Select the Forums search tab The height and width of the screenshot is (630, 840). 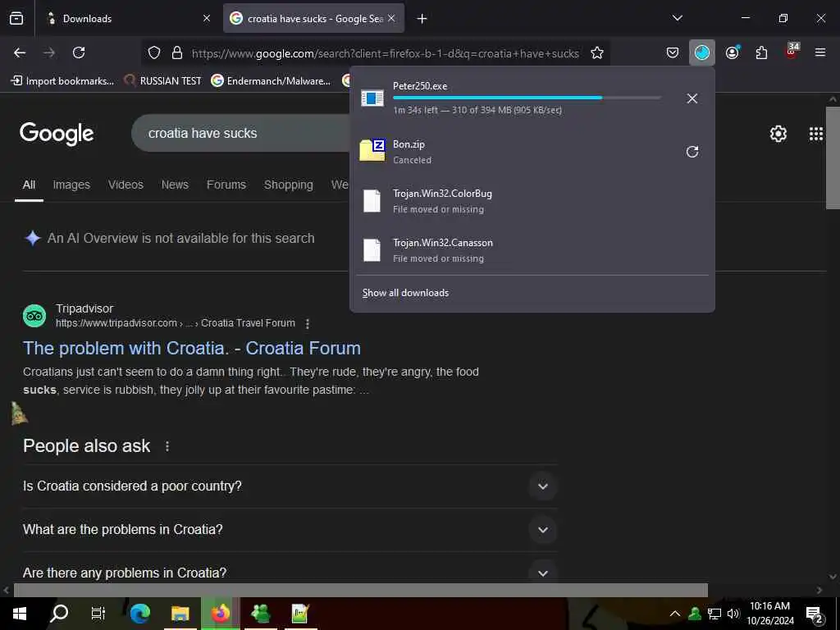tap(226, 185)
